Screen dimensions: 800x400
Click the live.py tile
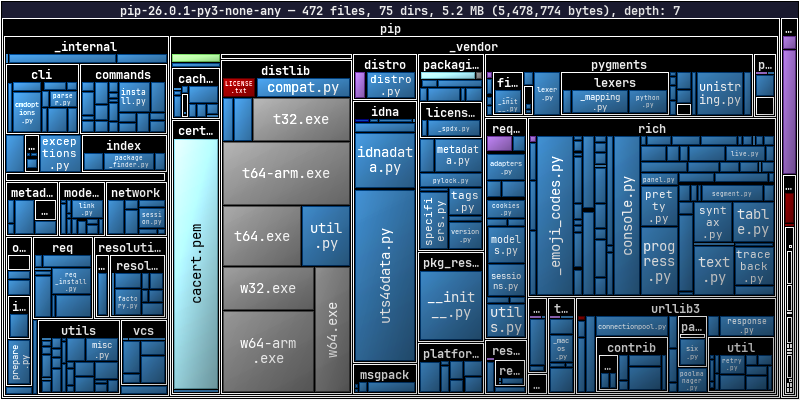tap(745, 153)
